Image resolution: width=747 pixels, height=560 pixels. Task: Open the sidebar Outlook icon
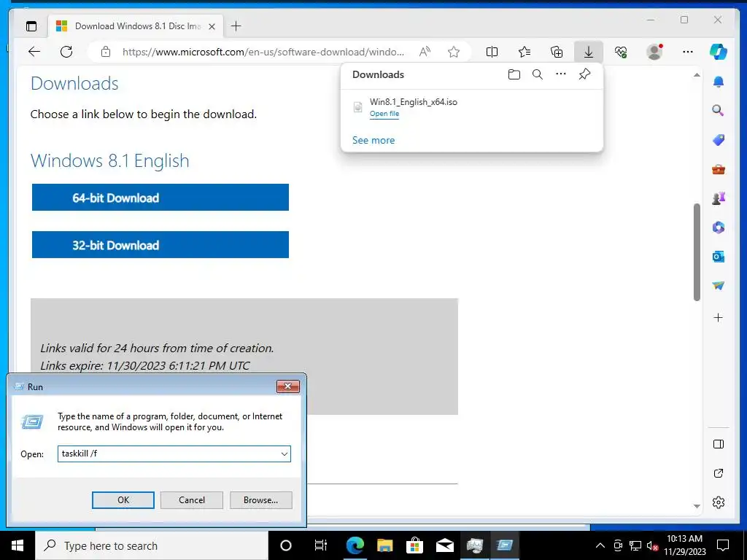[719, 257]
